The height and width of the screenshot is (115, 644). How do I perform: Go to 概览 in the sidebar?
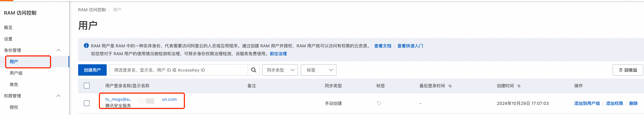click(8, 27)
